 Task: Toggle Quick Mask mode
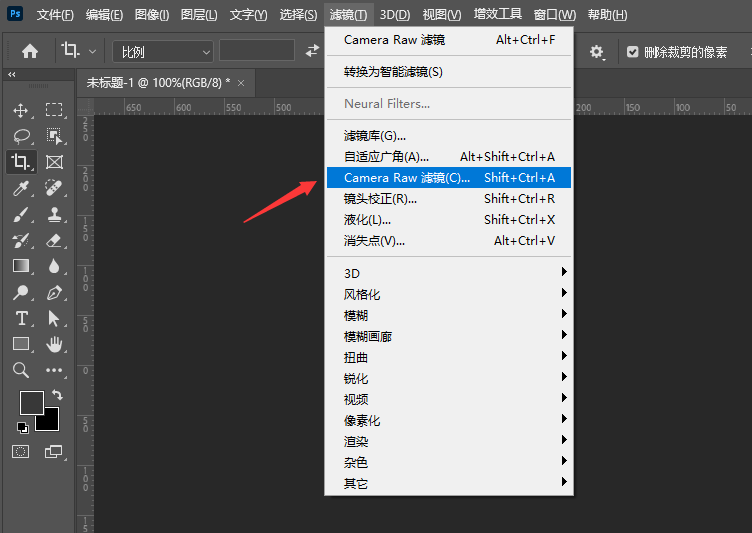[x=21, y=451]
